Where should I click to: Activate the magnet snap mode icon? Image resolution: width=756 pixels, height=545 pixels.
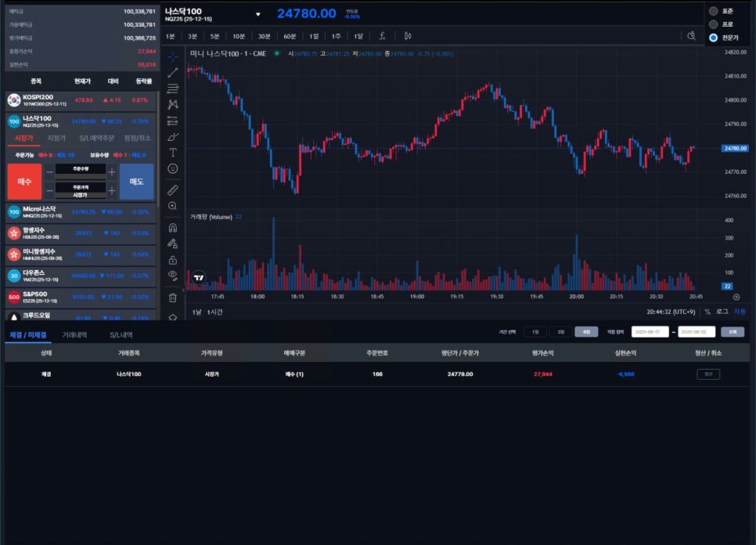(173, 228)
